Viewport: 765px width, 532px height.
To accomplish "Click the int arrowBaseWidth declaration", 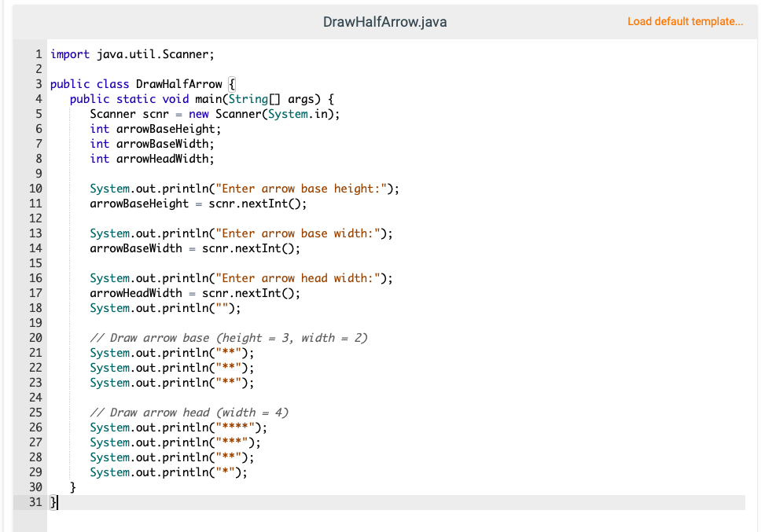I will 152,144.
